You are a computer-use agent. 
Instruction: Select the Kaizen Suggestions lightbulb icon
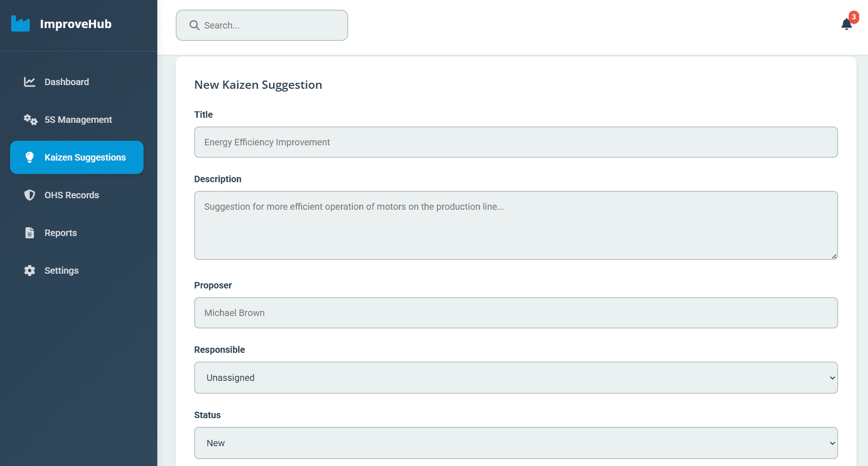pos(29,157)
